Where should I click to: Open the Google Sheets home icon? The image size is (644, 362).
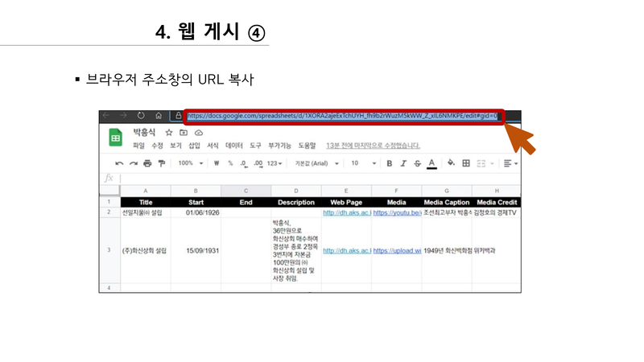[115, 138]
